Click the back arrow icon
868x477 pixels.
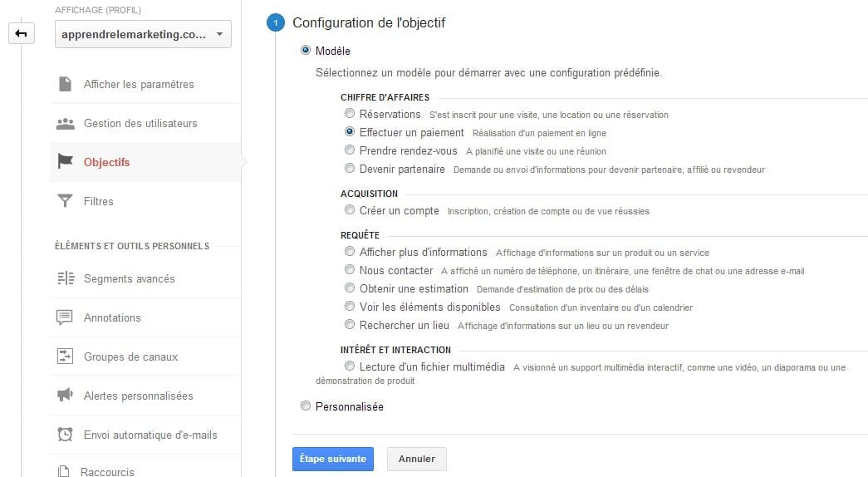[21, 34]
